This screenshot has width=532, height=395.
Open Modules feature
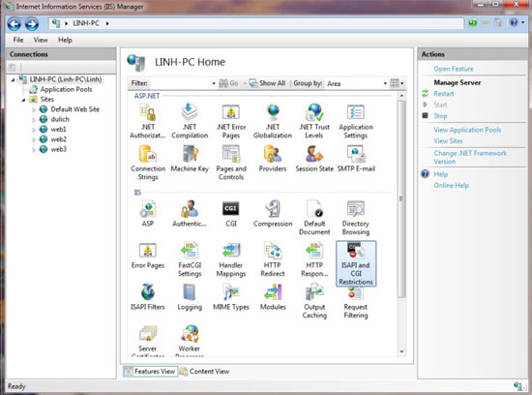[x=273, y=297]
